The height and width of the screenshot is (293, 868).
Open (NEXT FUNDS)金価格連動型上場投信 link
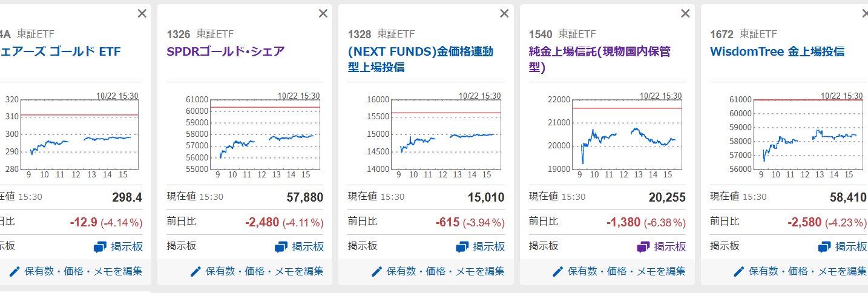[x=420, y=59]
